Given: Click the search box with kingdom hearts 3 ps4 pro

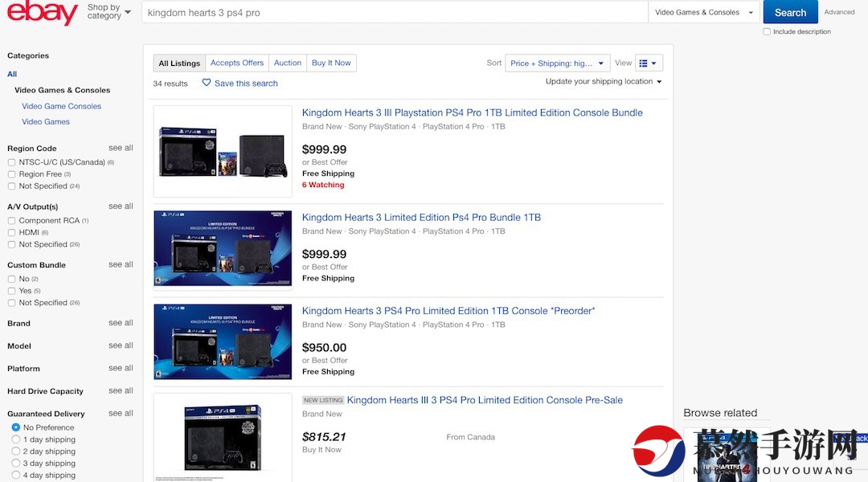Looking at the screenshot, I should pyautogui.click(x=395, y=12).
